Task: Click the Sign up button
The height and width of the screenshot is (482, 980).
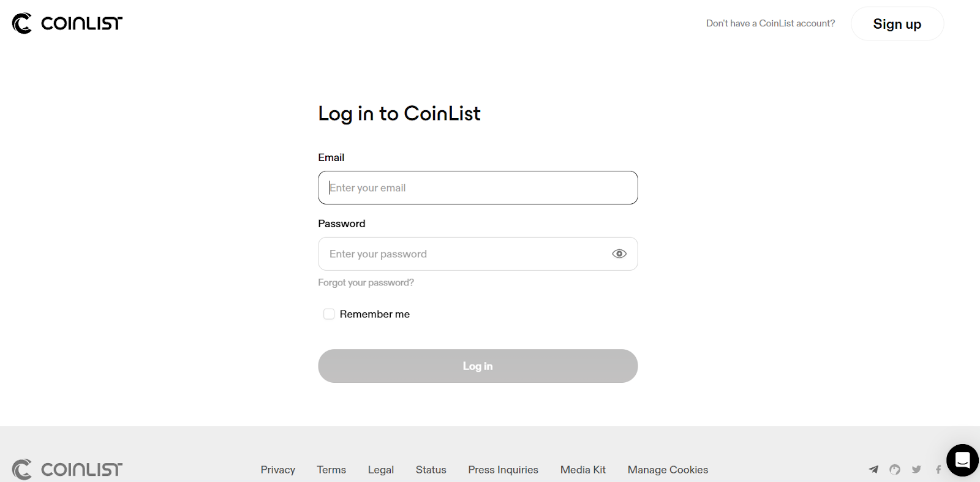Action: click(x=897, y=23)
